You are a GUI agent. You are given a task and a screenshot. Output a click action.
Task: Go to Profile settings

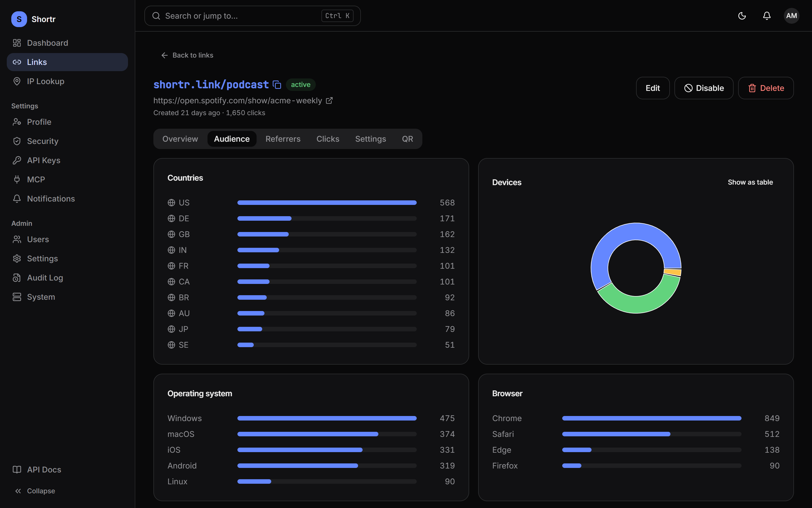(67, 122)
